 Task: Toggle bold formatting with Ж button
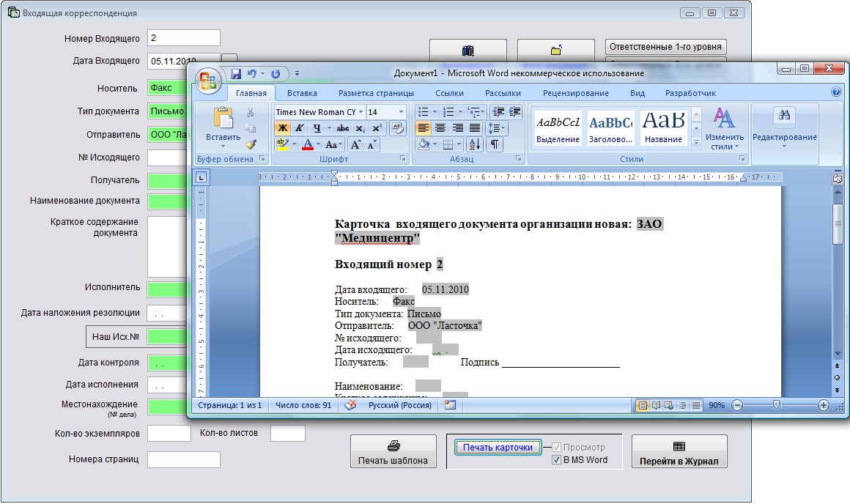click(x=282, y=128)
